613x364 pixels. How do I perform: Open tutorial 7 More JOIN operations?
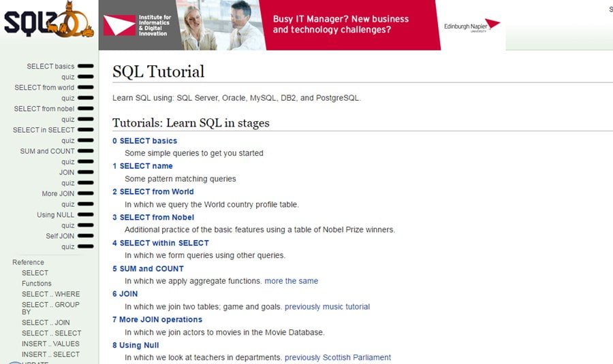(157, 320)
